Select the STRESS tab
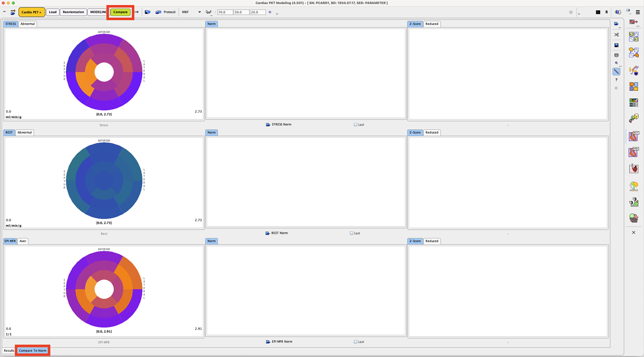 coord(11,24)
